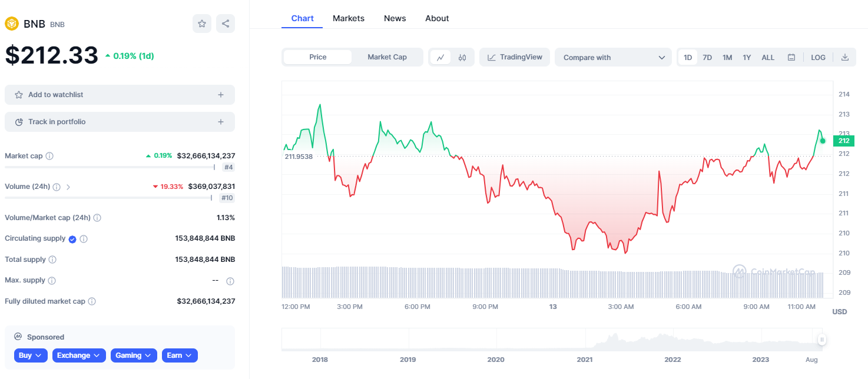
Task: Switch to the Markets tab
Action: (x=349, y=18)
